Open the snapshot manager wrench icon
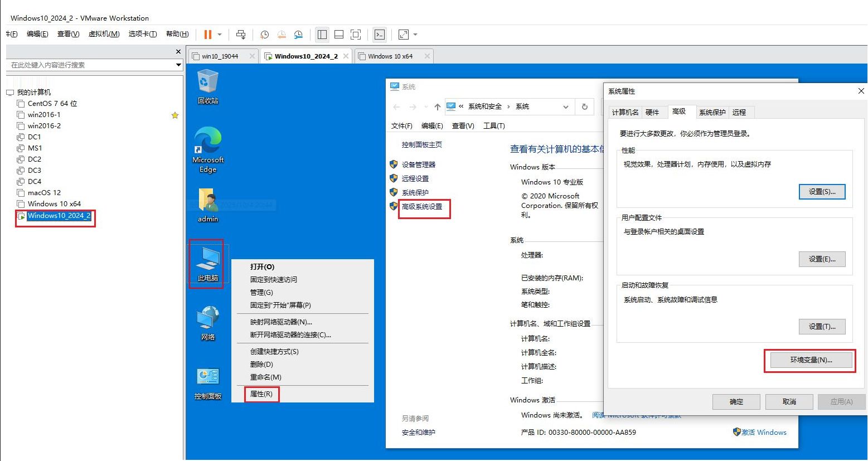Screen dimensions: 868x461 [x=299, y=35]
